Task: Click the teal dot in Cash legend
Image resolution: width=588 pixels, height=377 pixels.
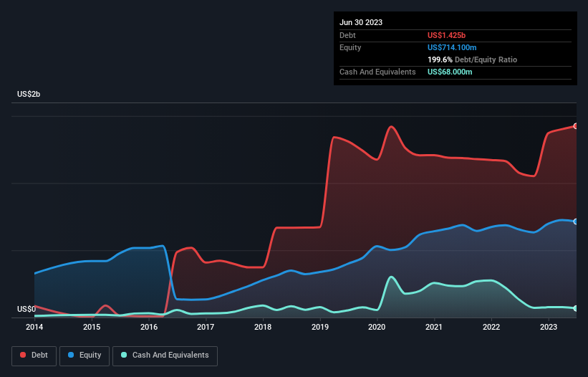Action: click(124, 355)
